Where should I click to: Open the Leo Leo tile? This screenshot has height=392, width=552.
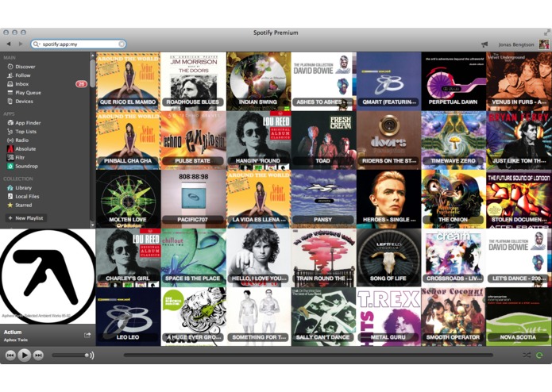(x=128, y=317)
